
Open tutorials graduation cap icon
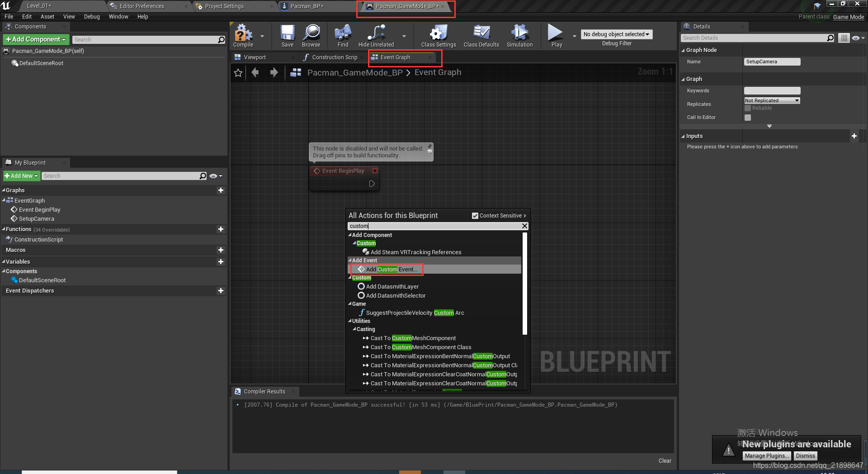click(817, 6)
